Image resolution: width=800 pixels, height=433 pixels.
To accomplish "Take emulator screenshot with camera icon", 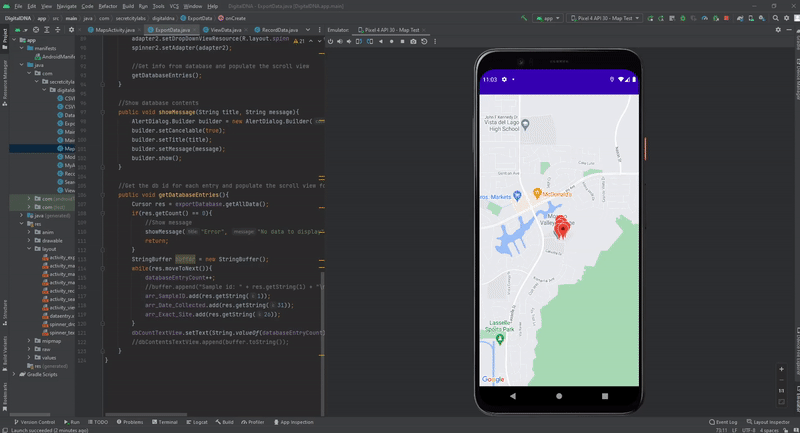I will tap(413, 41).
